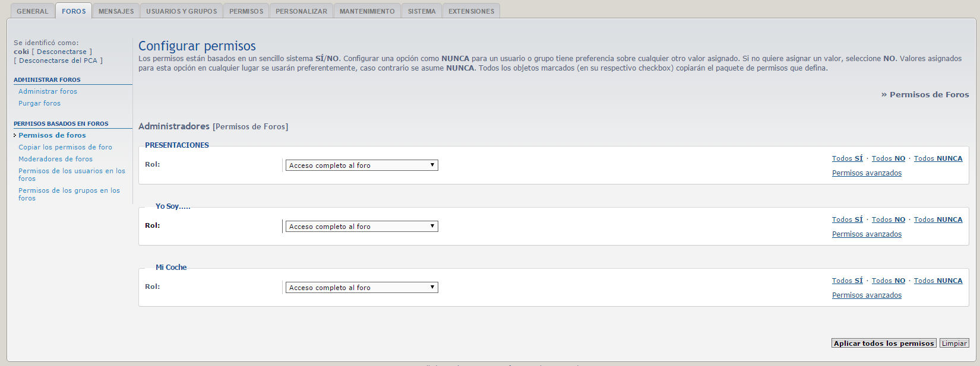Image resolution: width=980 pixels, height=366 pixels.
Task: Click Todos NUNCA for Mi Coche
Action: coord(938,281)
